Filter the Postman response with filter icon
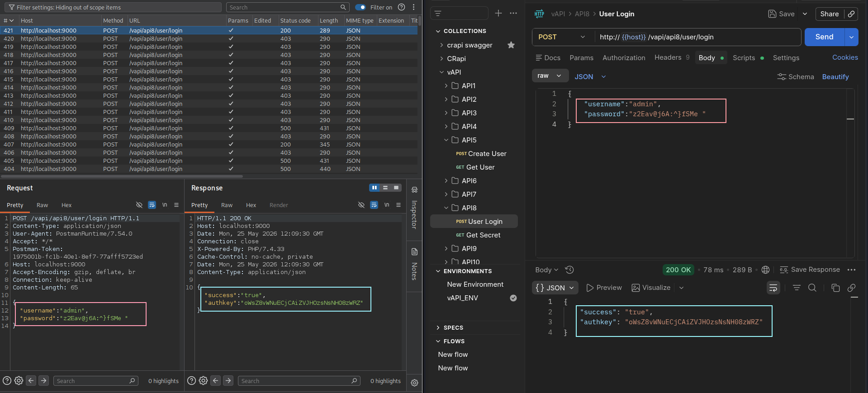The image size is (868, 393). pyautogui.click(x=797, y=288)
